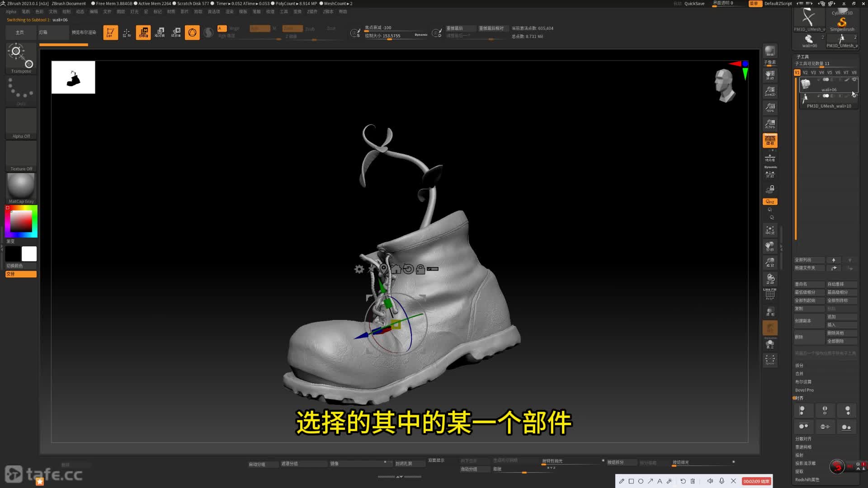868x488 pixels.
Task: Select the wali+06 subtool row
Action: (829, 85)
